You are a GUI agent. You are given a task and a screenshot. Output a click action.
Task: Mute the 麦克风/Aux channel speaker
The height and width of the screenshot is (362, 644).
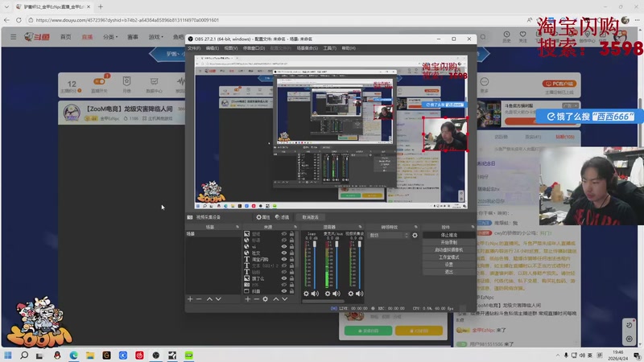(336, 294)
